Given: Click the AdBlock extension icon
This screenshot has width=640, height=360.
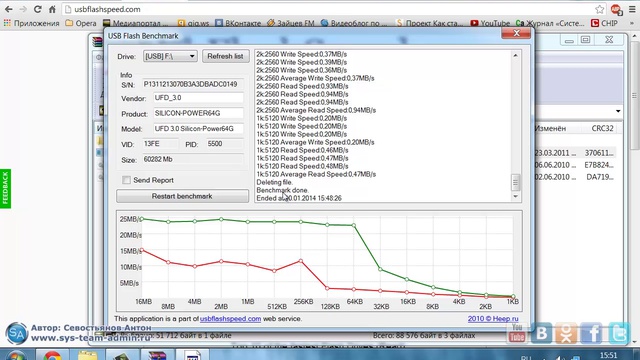Looking at the screenshot, I should coord(616,9).
